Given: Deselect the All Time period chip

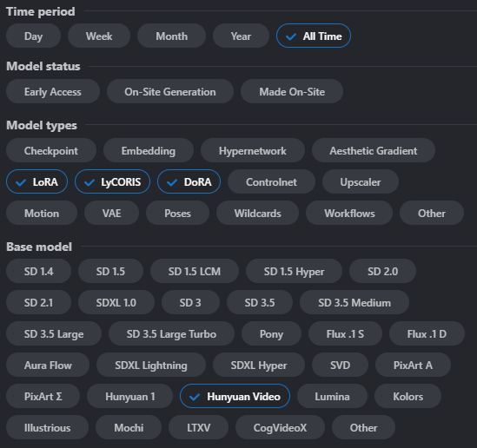Looking at the screenshot, I should [314, 36].
